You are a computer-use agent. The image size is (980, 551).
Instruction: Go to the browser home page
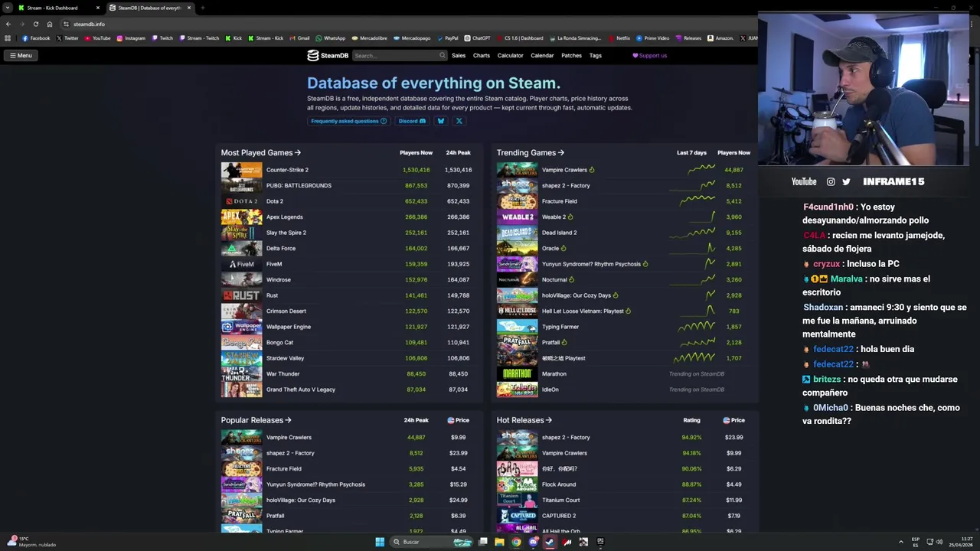click(50, 24)
